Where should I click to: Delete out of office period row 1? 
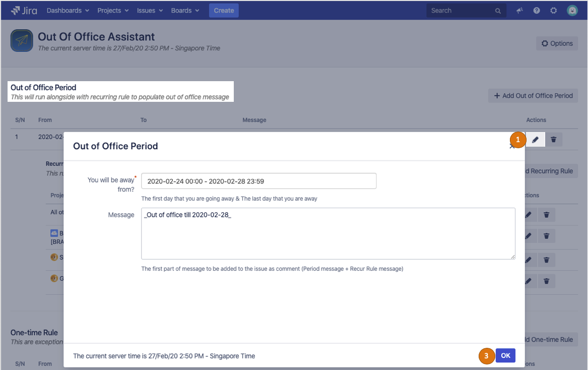coord(554,140)
